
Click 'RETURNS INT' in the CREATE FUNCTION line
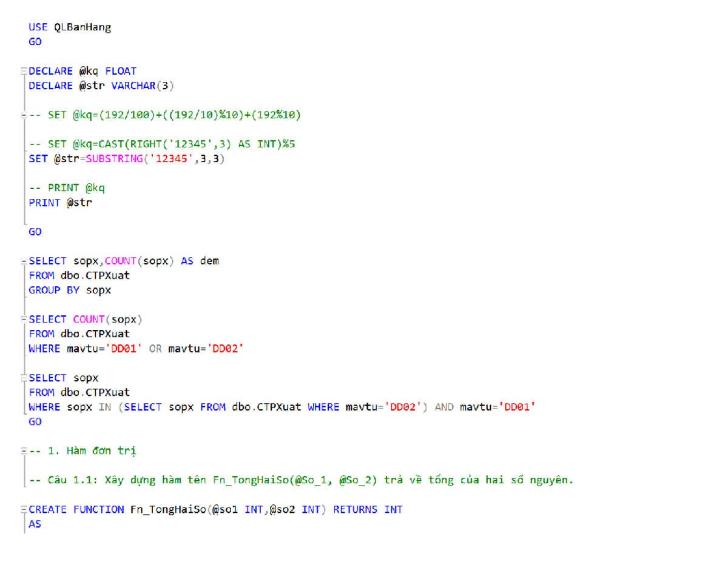tap(368, 509)
